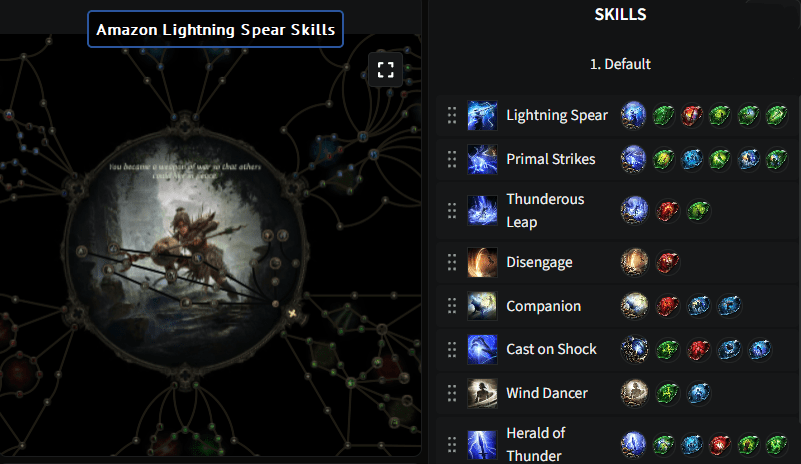Select the round Wind Dancer main gem
The height and width of the screenshot is (464, 801).
point(634,393)
